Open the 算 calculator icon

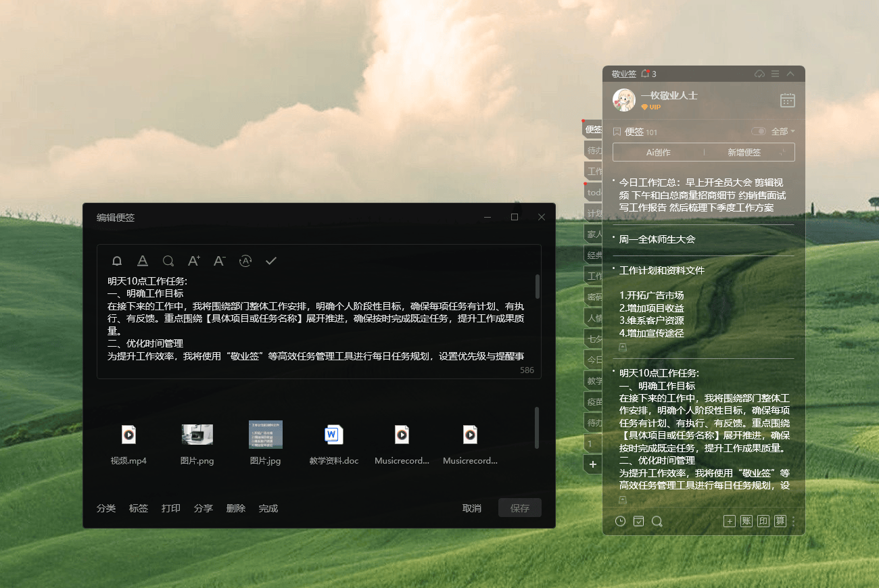780,521
